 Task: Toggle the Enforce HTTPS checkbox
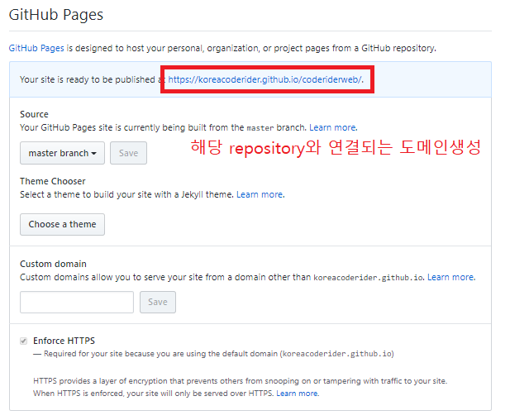(23, 341)
